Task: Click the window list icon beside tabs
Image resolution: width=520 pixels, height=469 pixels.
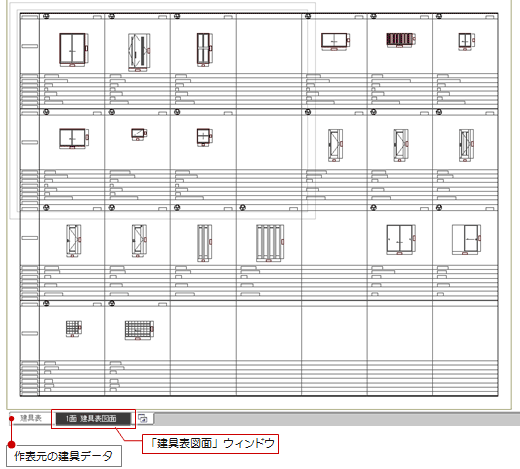Action: (x=143, y=418)
